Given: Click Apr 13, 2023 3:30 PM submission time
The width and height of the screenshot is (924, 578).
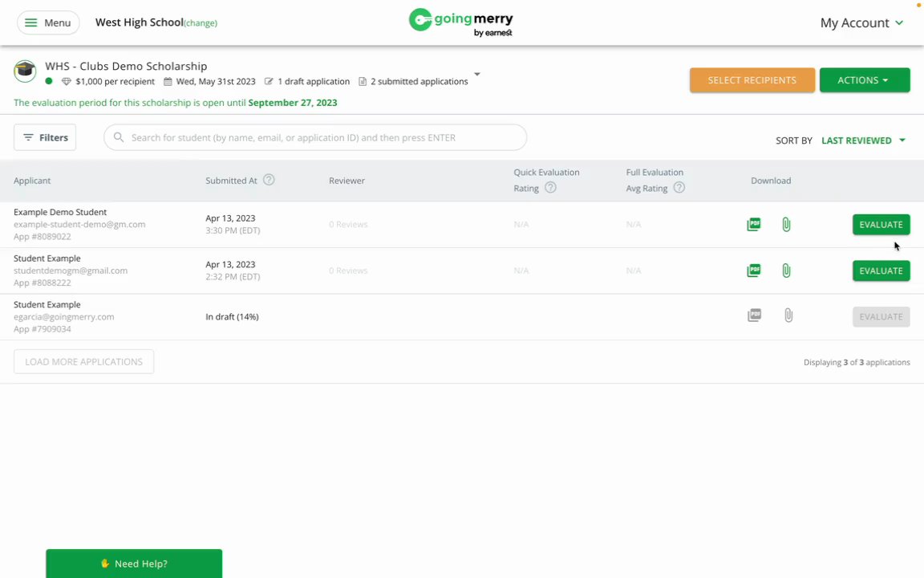Looking at the screenshot, I should 233,224.
